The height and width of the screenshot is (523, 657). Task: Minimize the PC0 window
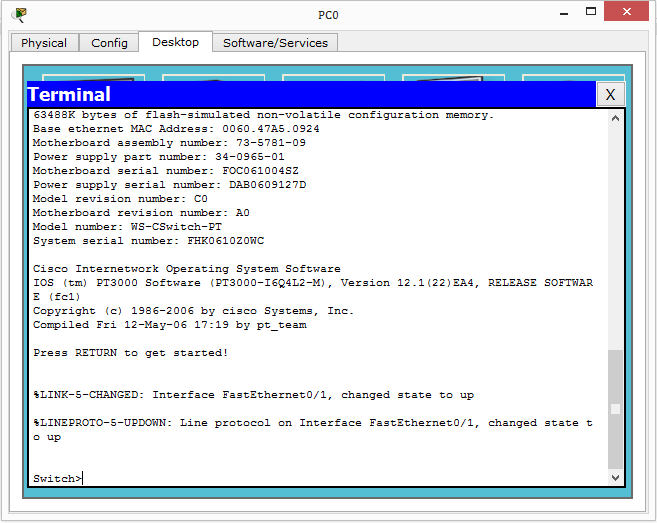coord(564,13)
